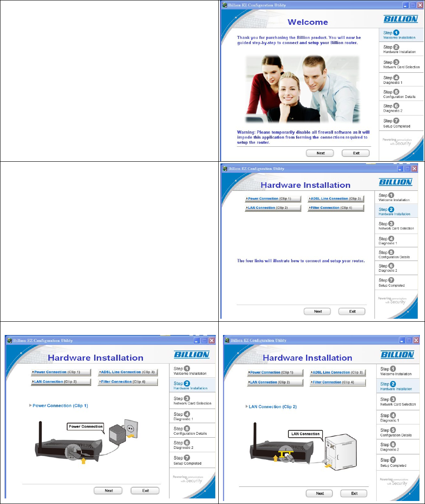Click title bar app icon of LAN Connection window
This screenshot has height=504, width=425.
click(x=227, y=340)
